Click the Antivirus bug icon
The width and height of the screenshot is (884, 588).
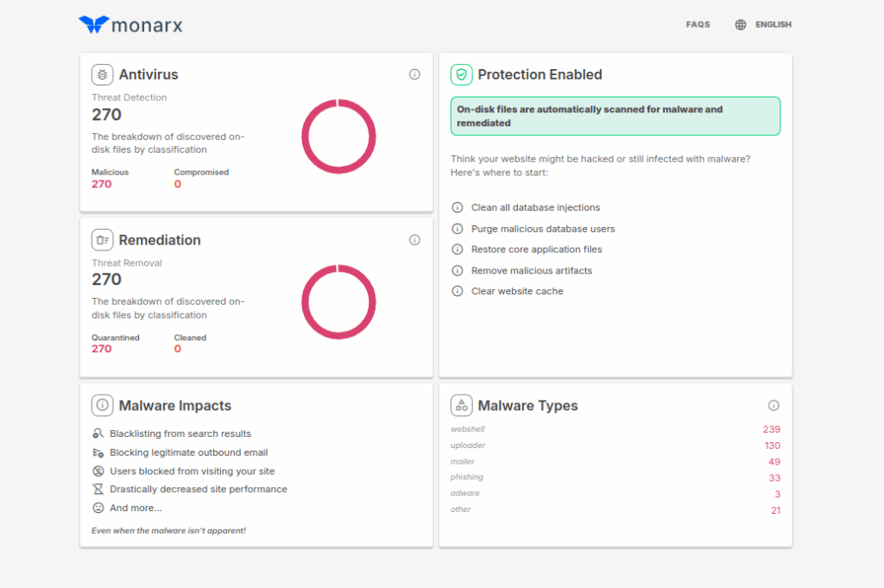tap(103, 75)
